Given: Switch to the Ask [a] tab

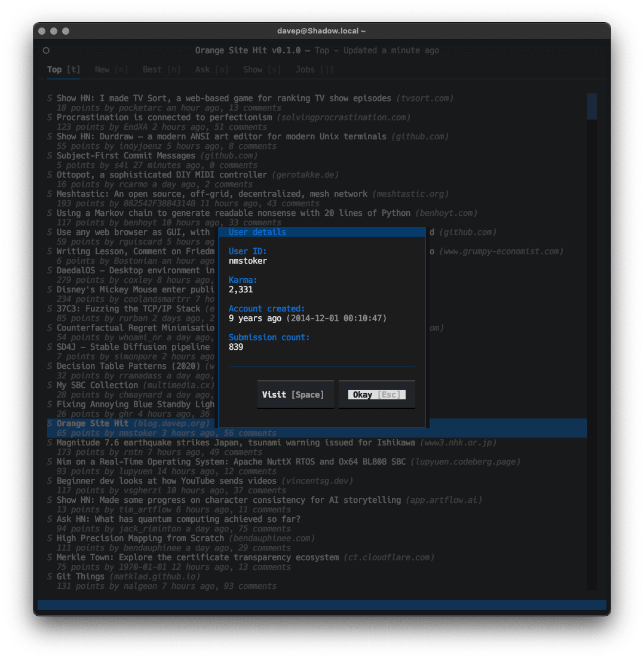Looking at the screenshot, I should click(x=211, y=69).
